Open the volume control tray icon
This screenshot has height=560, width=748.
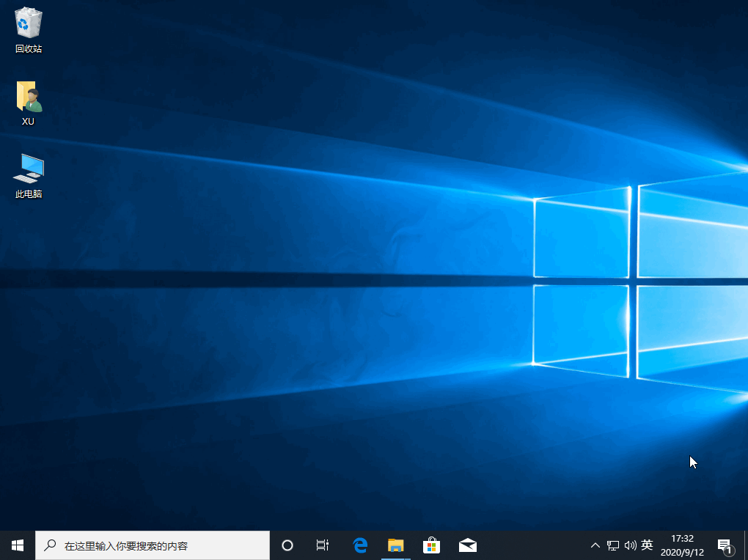tap(630, 545)
